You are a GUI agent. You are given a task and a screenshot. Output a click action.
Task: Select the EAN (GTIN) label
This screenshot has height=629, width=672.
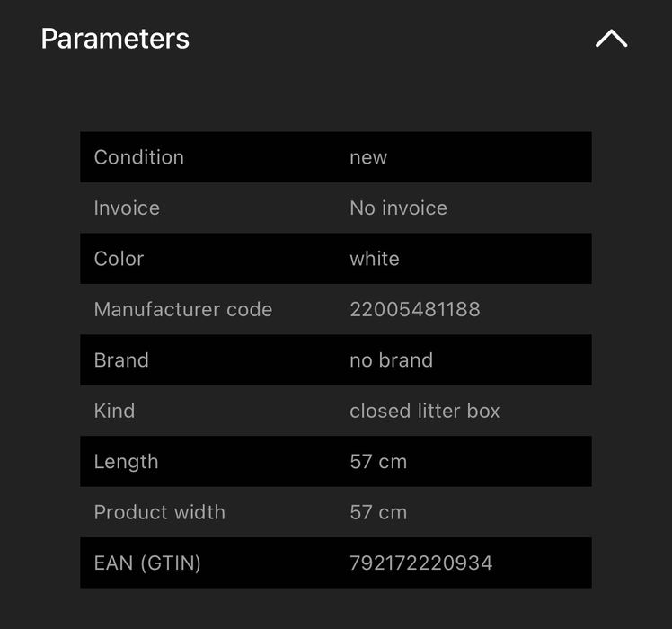[x=147, y=563]
